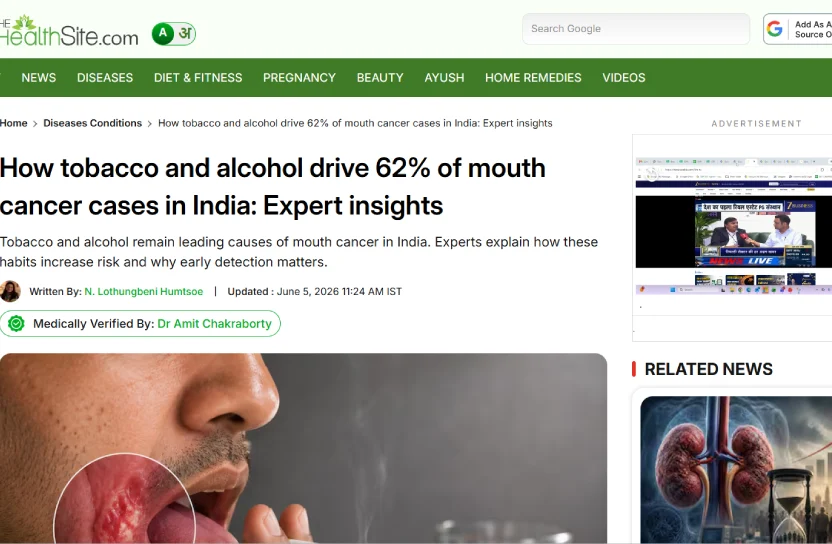Open Diseases Conditions breadcrumb link

[92, 123]
